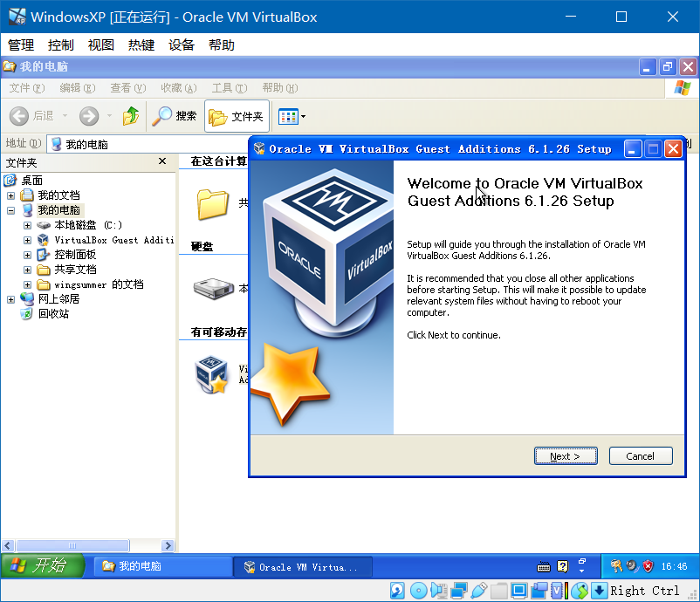Click the Forward arrow in the My Computer toolbar
This screenshot has height=602, width=700.
(89, 116)
